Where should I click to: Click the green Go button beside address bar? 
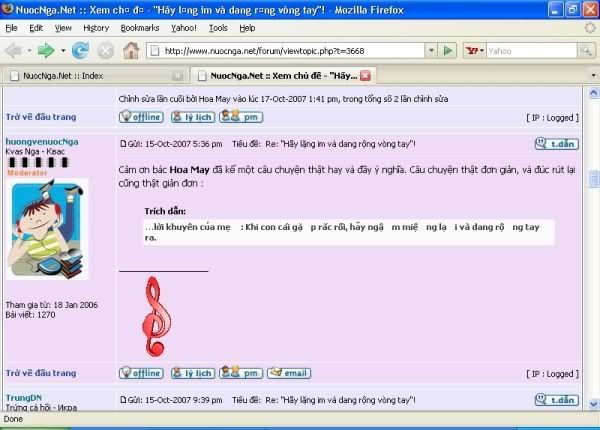tap(447, 50)
